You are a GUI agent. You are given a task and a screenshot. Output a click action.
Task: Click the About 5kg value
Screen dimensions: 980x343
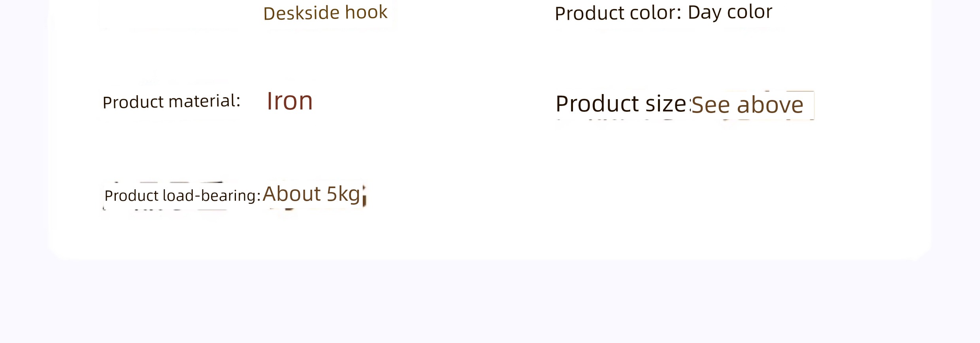[311, 194]
